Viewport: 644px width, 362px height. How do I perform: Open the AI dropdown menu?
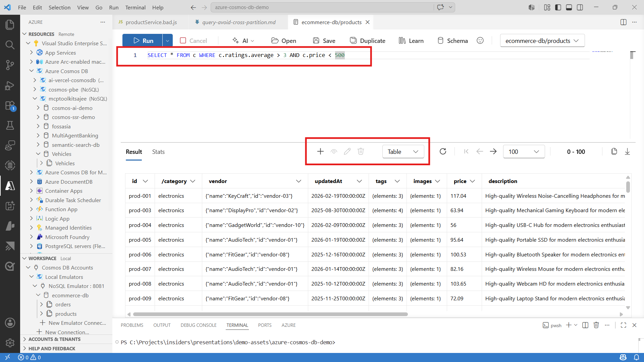pyautogui.click(x=244, y=41)
